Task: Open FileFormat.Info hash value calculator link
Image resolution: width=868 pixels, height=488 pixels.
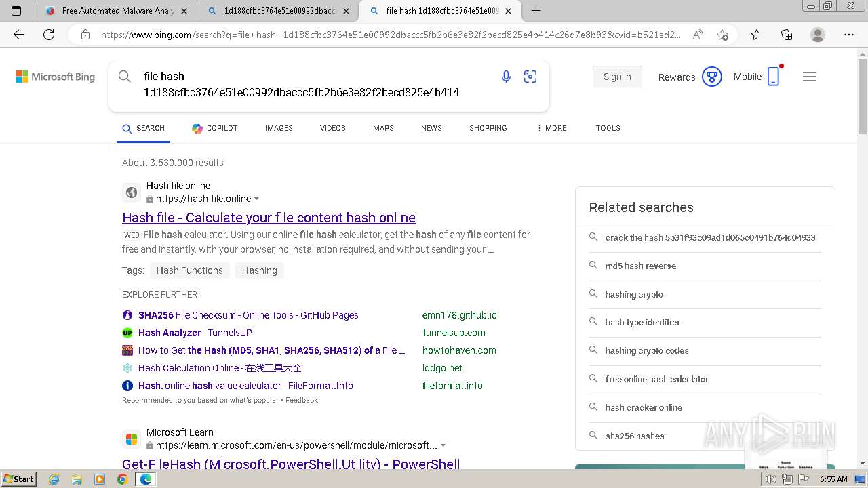Action: tap(245, 386)
